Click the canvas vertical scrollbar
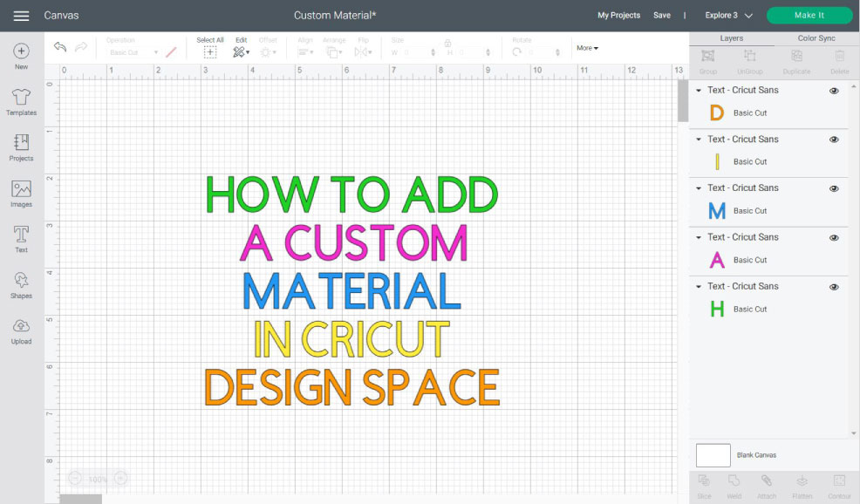The image size is (860, 504). (683, 101)
